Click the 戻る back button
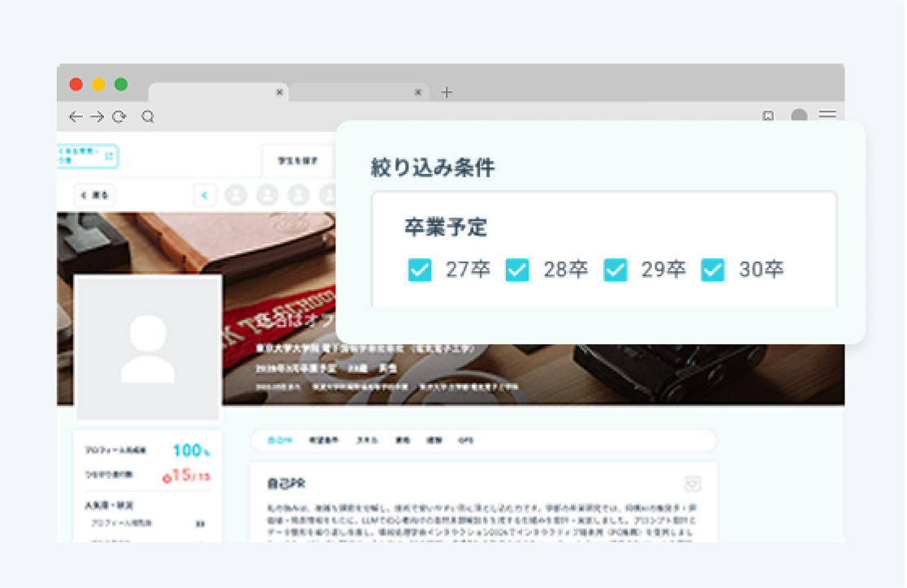This screenshot has width=907, height=588. tap(95, 195)
